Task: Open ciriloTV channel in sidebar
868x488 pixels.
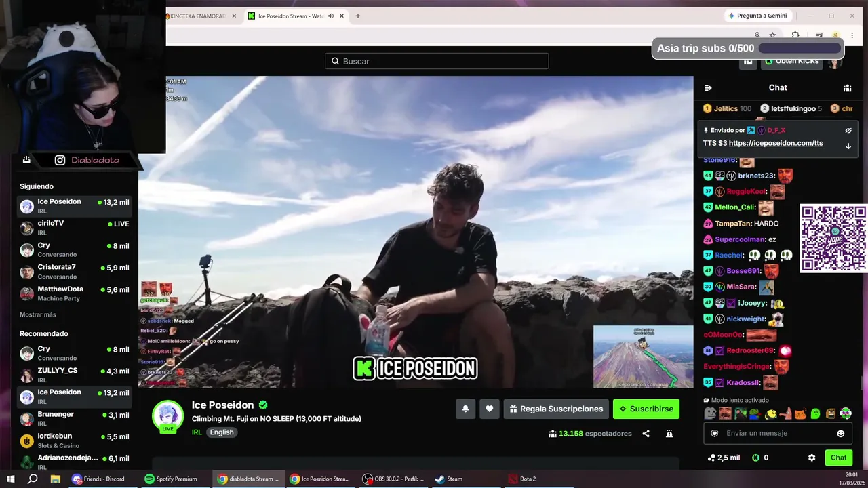Action: tap(75, 228)
